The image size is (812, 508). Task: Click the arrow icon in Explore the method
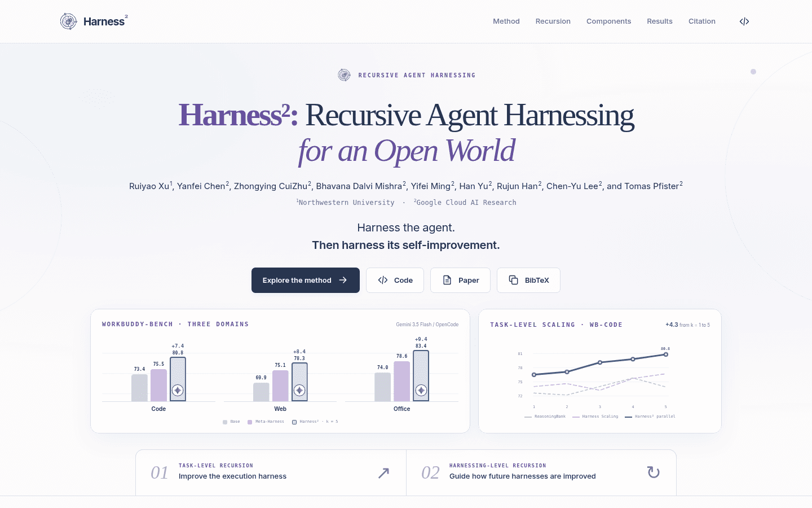tap(343, 280)
